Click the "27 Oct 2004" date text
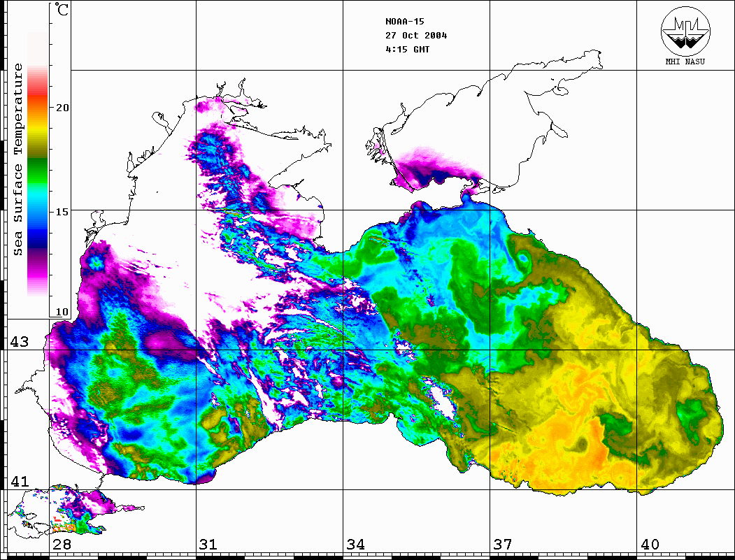 pyautogui.click(x=416, y=36)
